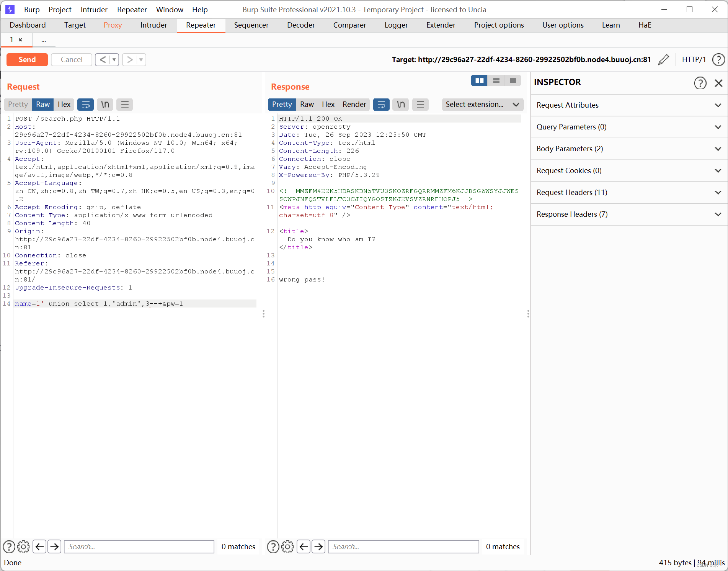Open User options tab
This screenshot has height=571, width=728.
[x=563, y=25]
